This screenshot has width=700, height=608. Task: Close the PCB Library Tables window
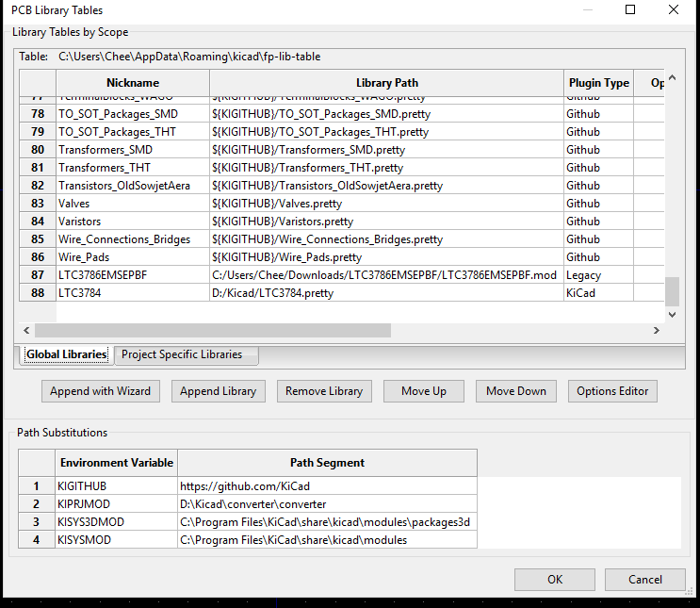tap(674, 9)
